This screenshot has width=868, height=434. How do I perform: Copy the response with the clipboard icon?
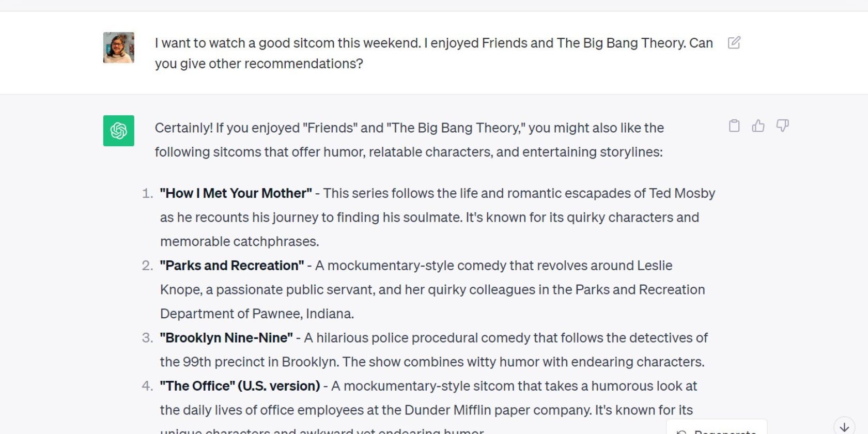click(x=734, y=126)
